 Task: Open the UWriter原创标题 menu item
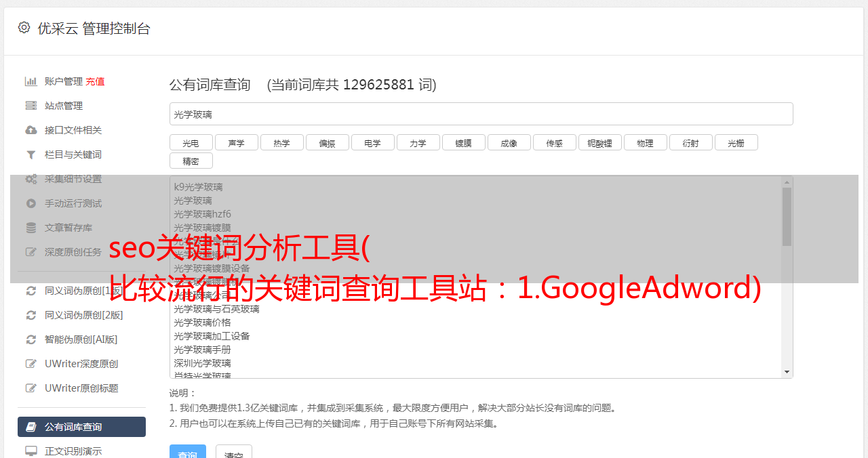click(81, 388)
